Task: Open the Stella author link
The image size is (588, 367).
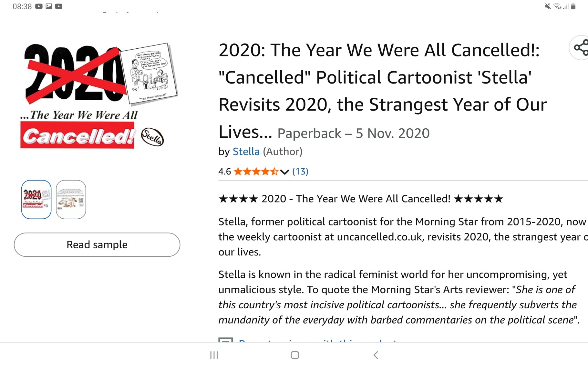Action: (x=246, y=152)
